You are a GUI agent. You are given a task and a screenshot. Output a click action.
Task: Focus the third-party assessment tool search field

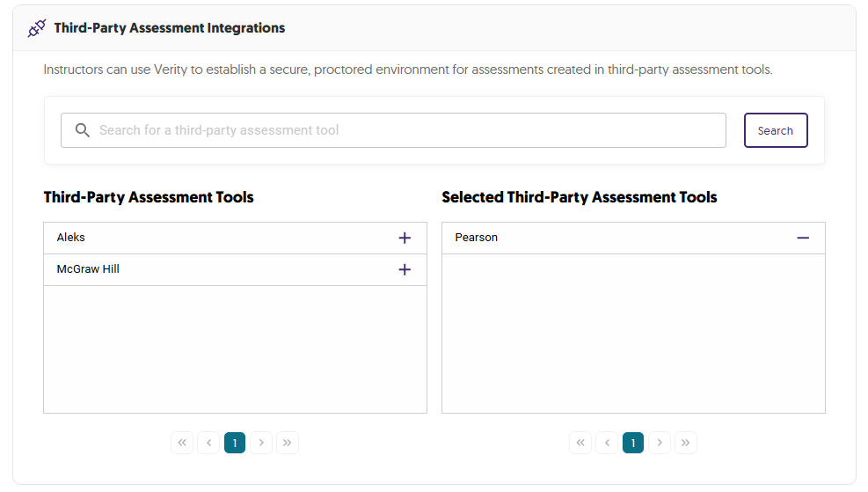coord(405,130)
